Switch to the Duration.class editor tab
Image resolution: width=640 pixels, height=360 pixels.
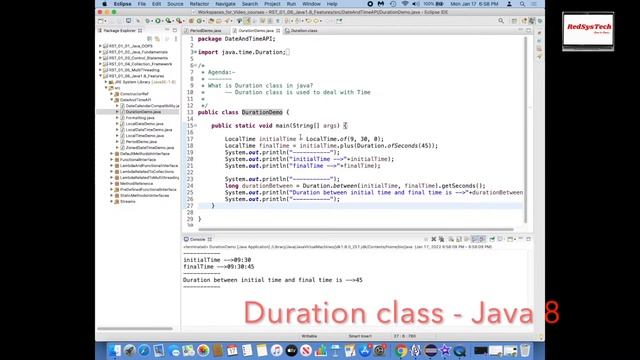[304, 31]
